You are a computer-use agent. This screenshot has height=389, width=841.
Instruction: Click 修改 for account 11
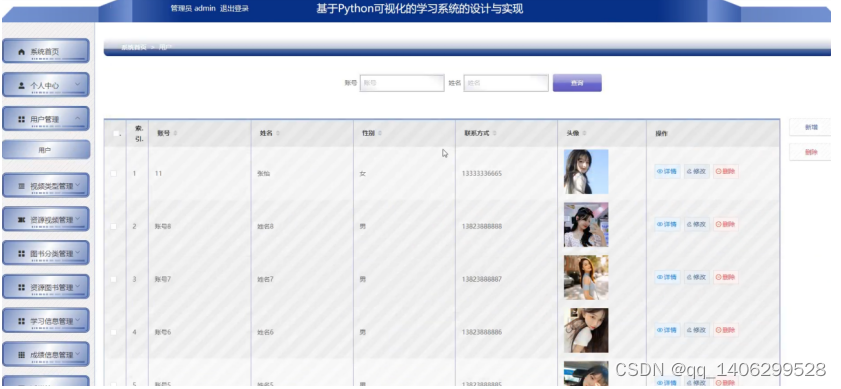(696, 172)
